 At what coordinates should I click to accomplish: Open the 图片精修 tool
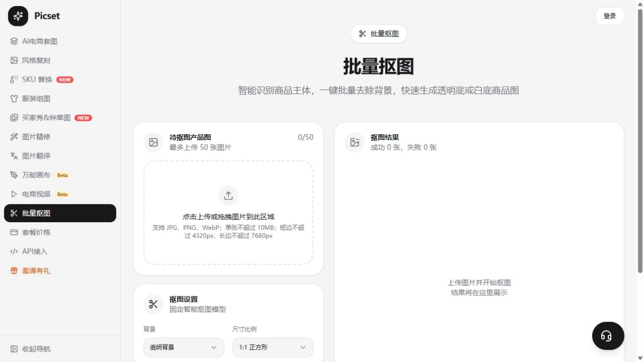coord(60,137)
